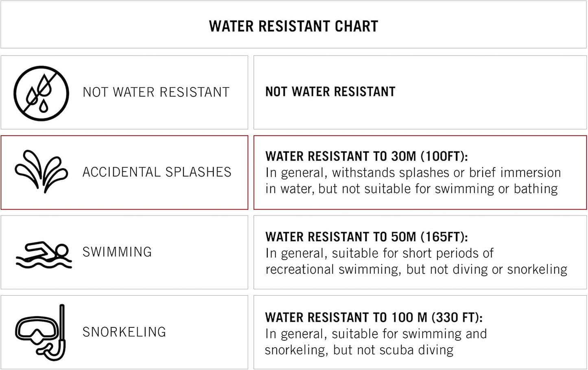
Task: Click 'WATER RESISTANT TO 100 M (330 FT):' heading
Action: tap(374, 317)
